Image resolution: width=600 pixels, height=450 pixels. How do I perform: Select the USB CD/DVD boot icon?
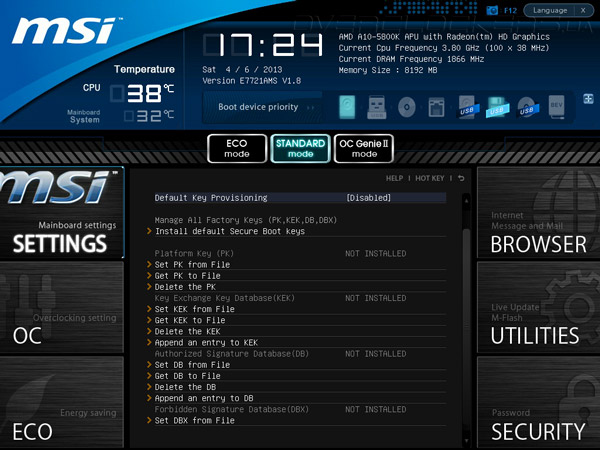point(527,107)
